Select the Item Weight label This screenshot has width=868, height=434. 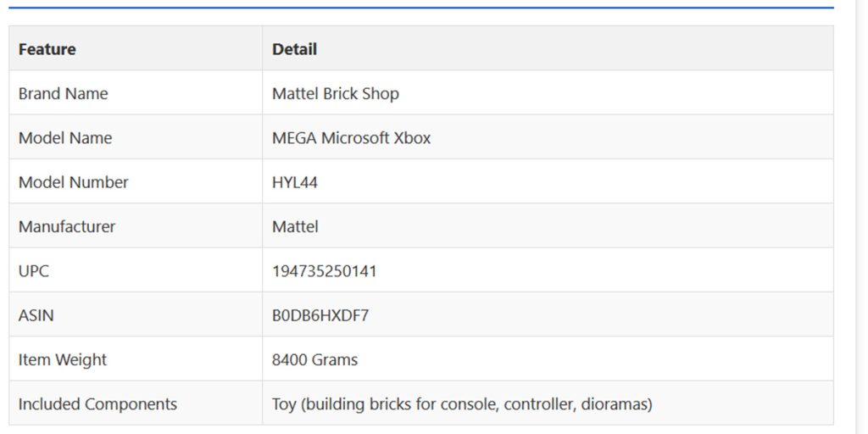tap(63, 359)
